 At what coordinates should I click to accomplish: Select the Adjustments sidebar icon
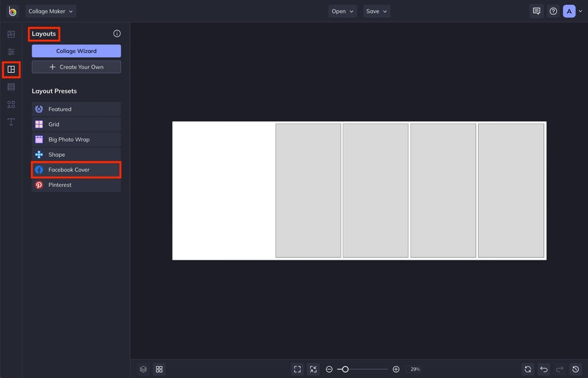11,51
